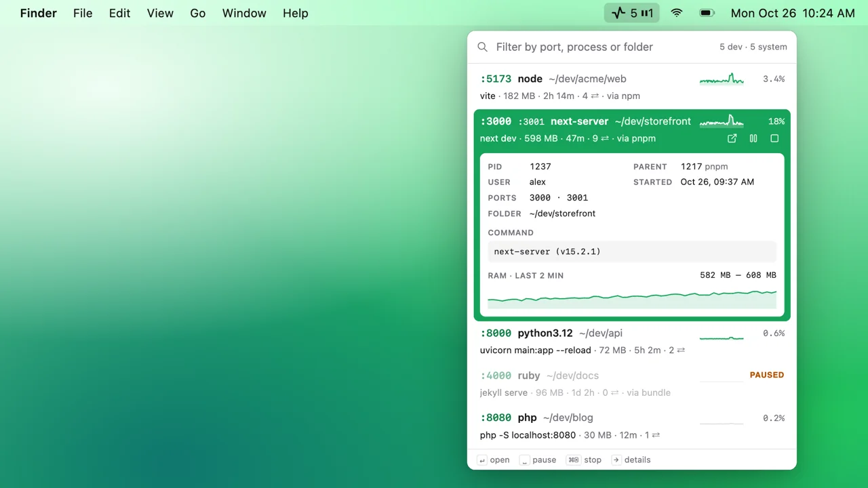Click the next-server (v15.2.1) command box
The width and height of the screenshot is (868, 488).
[632, 251]
